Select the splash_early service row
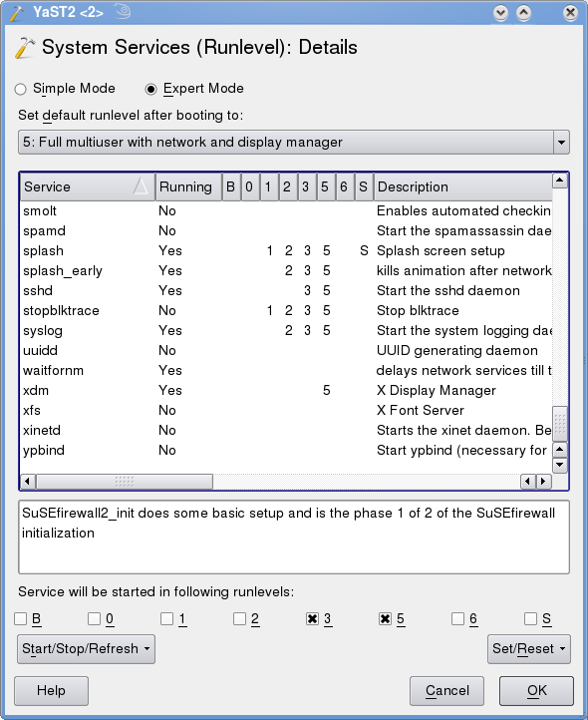Screen dimensions: 588x720 pos(286,271)
